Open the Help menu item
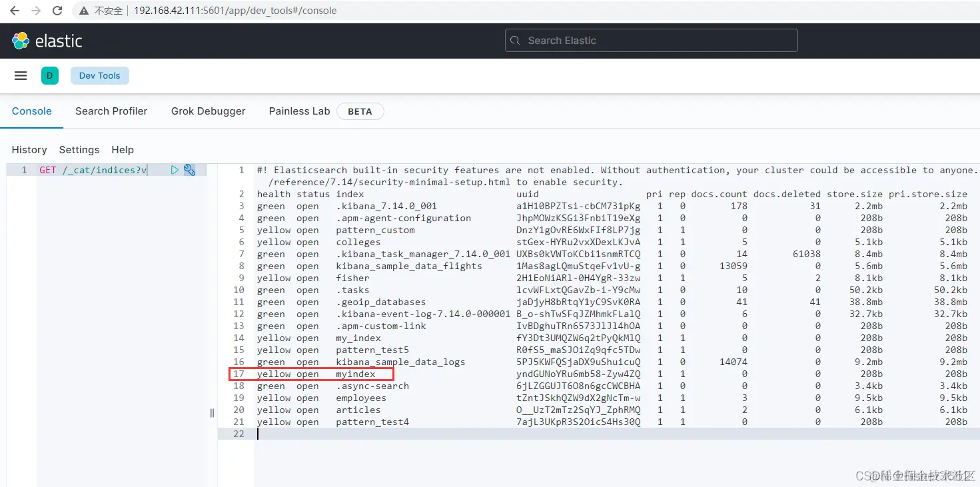Image resolution: width=980 pixels, height=487 pixels. (123, 150)
